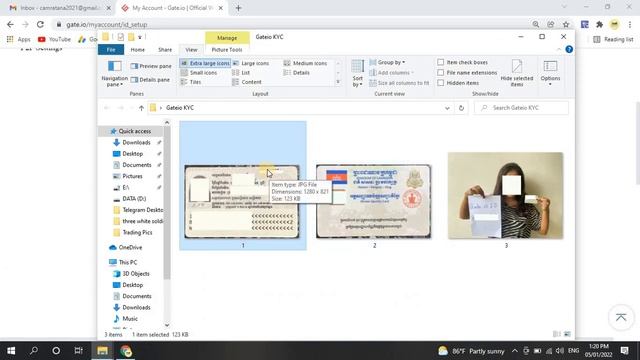Screen dimensions: 640x360
Task: Switch to large thumbnails status icon
Action: click(567, 334)
